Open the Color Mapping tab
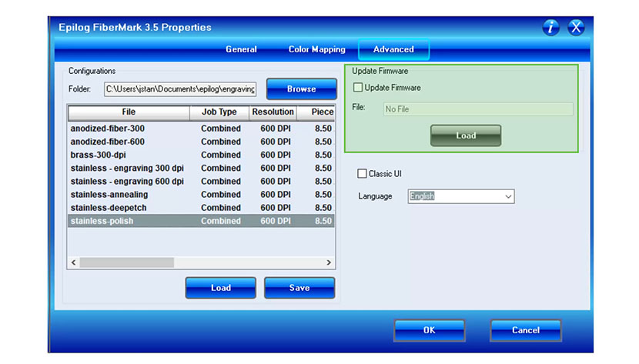 [x=316, y=49]
